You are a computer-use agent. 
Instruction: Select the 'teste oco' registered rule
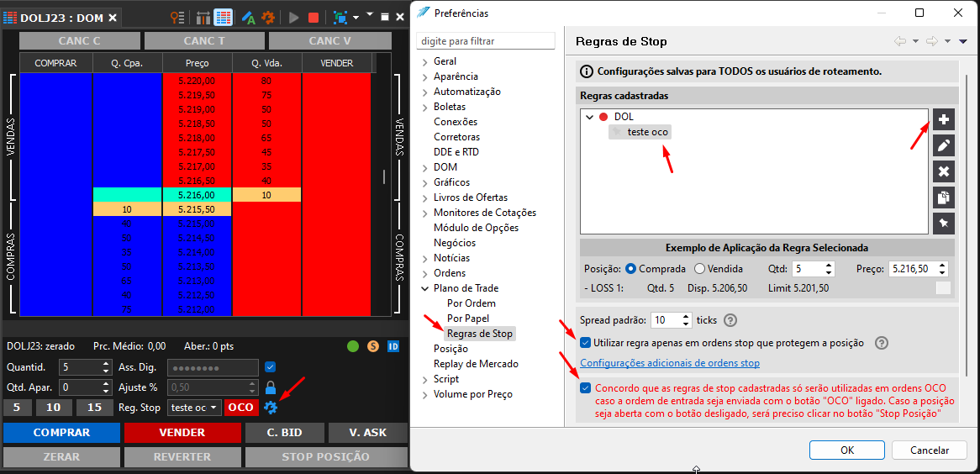[x=641, y=132]
